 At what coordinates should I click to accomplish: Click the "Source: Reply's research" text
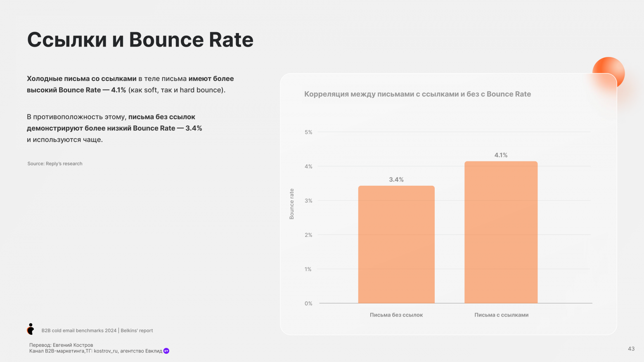point(55,164)
